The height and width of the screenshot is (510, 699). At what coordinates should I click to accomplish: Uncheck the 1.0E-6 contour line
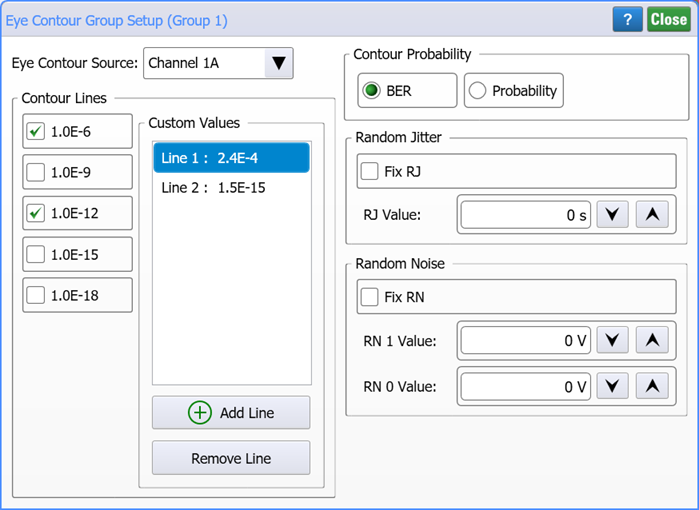click(x=36, y=132)
